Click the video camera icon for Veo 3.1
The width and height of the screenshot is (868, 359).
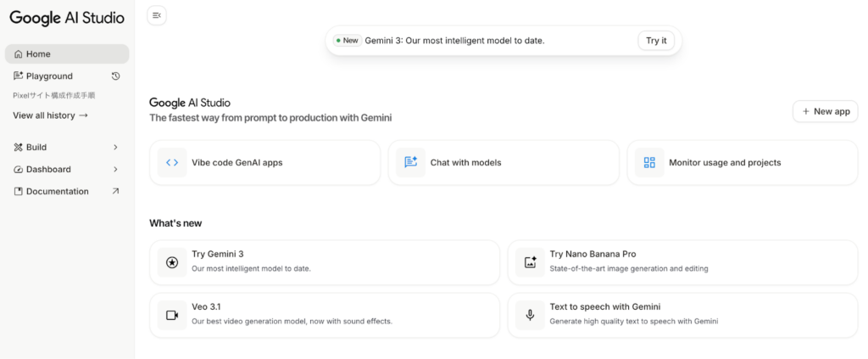[x=172, y=315]
